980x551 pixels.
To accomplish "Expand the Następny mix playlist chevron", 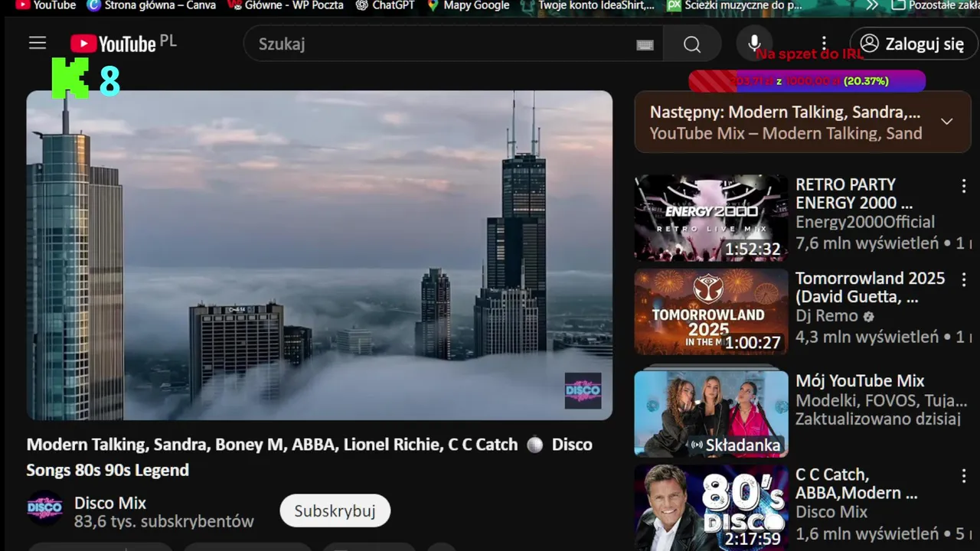I will click(946, 122).
